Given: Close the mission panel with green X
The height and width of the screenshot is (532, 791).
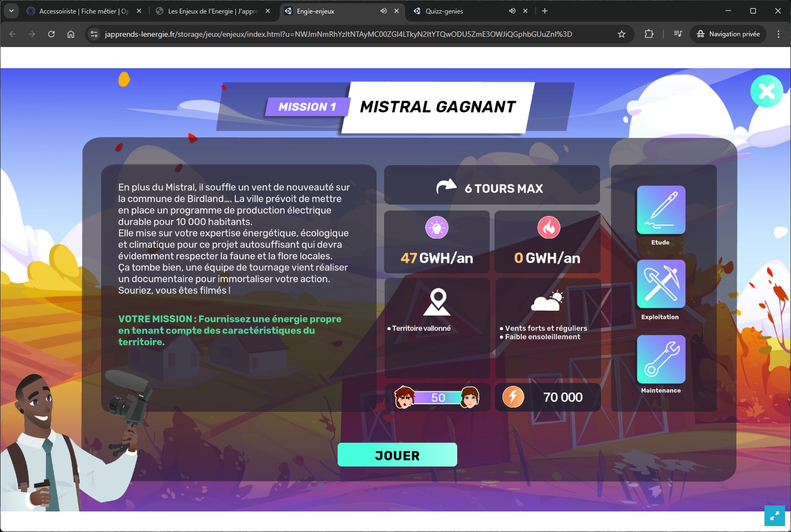Looking at the screenshot, I should 766,91.
